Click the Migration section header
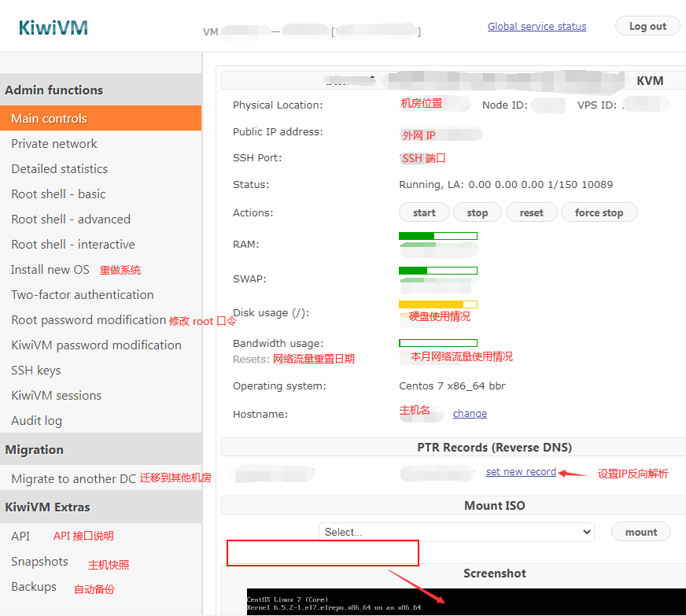686x616 pixels. coord(101,449)
